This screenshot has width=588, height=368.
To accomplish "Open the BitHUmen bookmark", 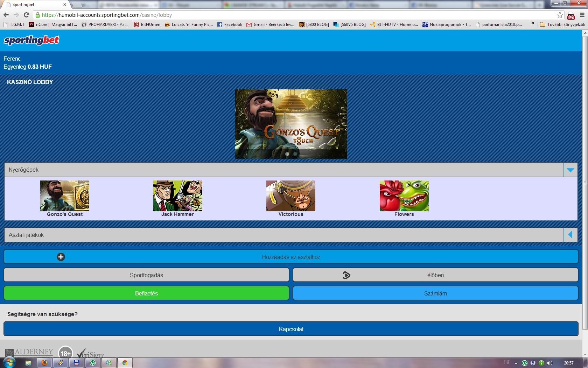I will (147, 25).
